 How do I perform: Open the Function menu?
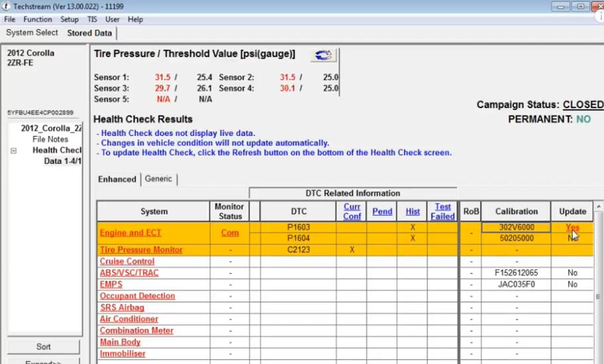(38, 19)
